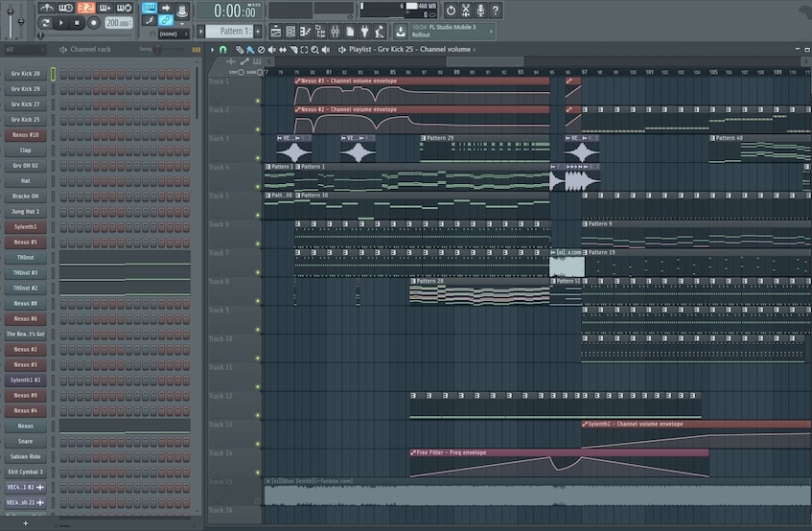Select the Delete tool in playlist toolbar

click(x=261, y=50)
